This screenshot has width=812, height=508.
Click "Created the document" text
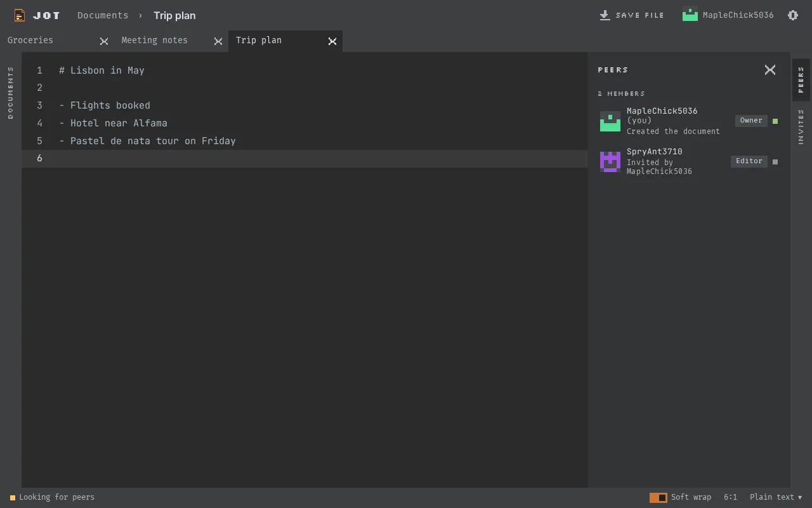click(x=673, y=131)
